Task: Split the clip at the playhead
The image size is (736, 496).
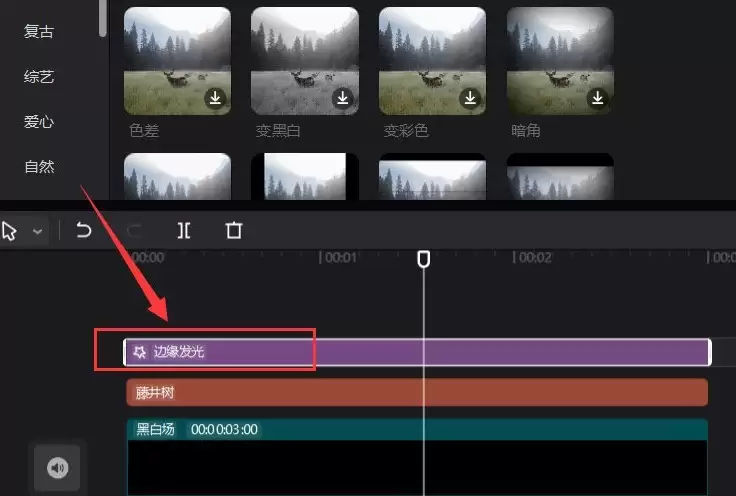Action: (184, 230)
